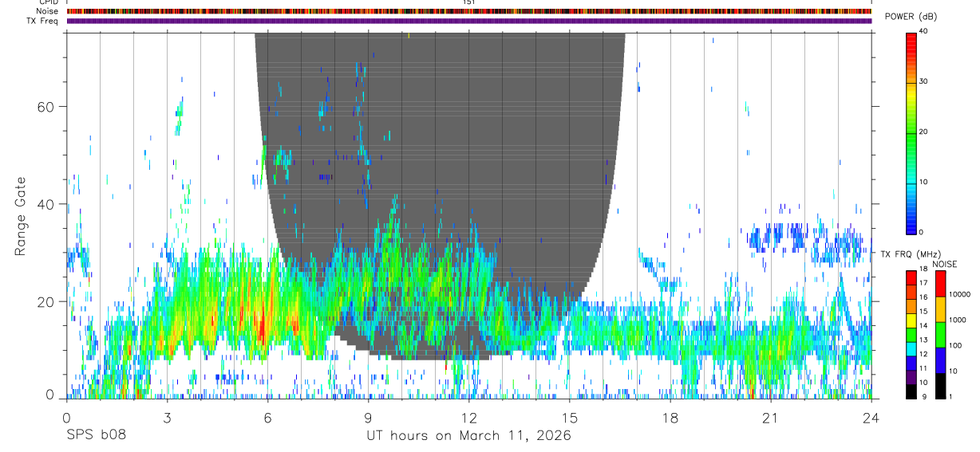Select the 1 tick on the NOISE scale
The image size is (980, 452).
(x=950, y=396)
